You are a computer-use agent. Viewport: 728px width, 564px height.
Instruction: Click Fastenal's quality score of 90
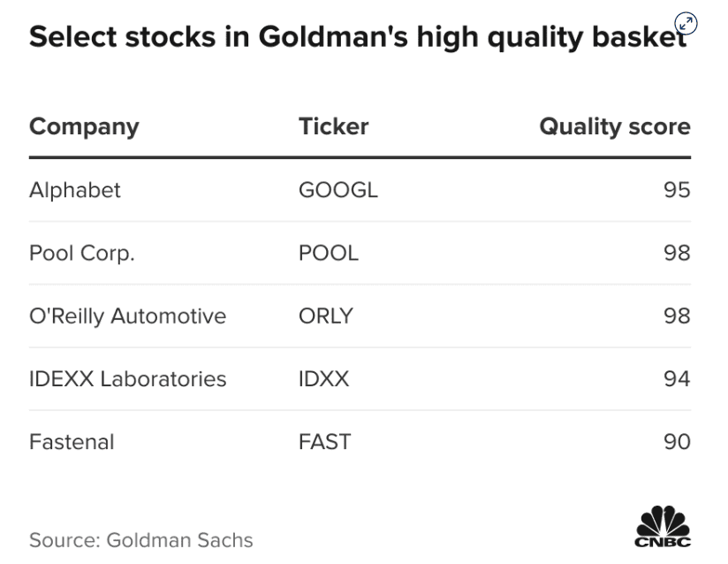677,441
